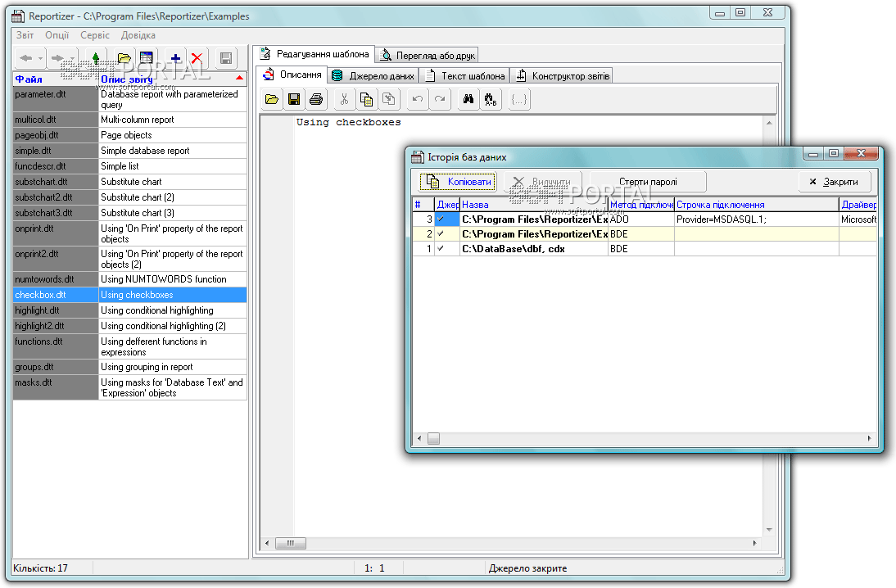Open the Сервіс menu
896x588 pixels.
click(95, 35)
